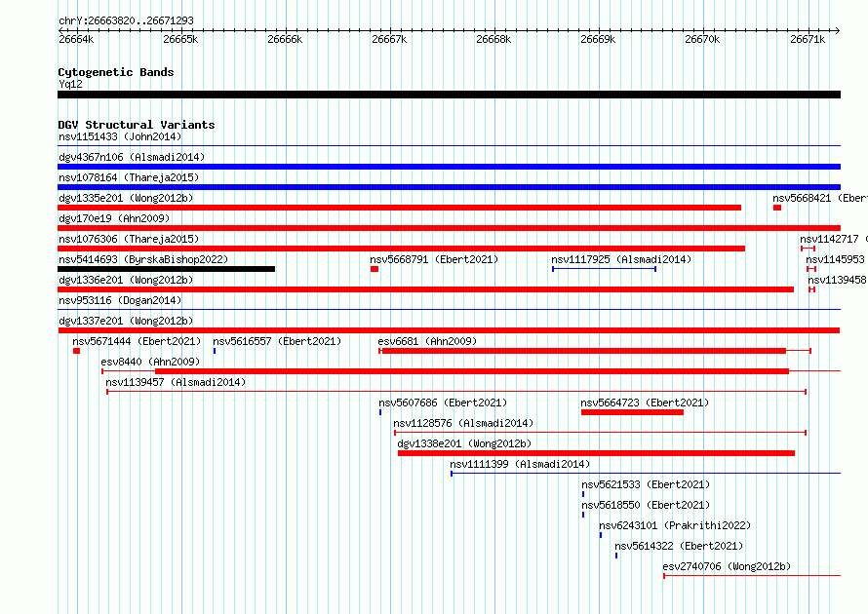The image size is (868, 614).
Task: Click the 26667k ruler position
Action: (389, 39)
